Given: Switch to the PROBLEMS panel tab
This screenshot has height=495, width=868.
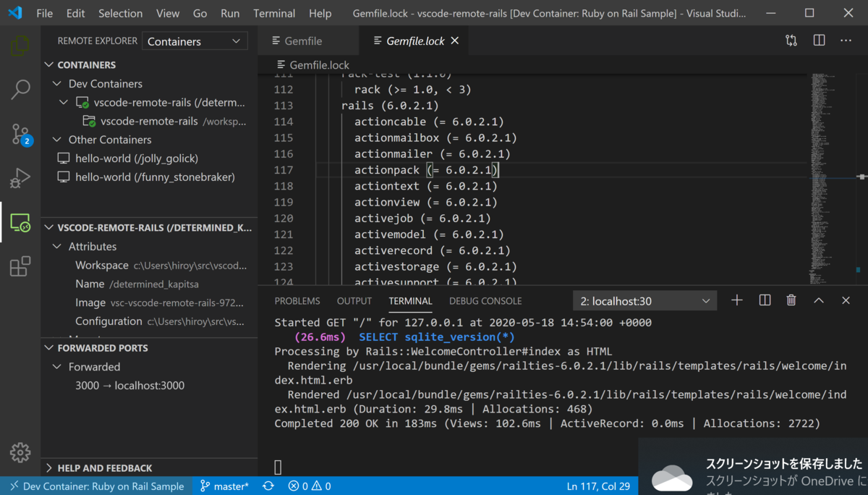Looking at the screenshot, I should coord(297,301).
